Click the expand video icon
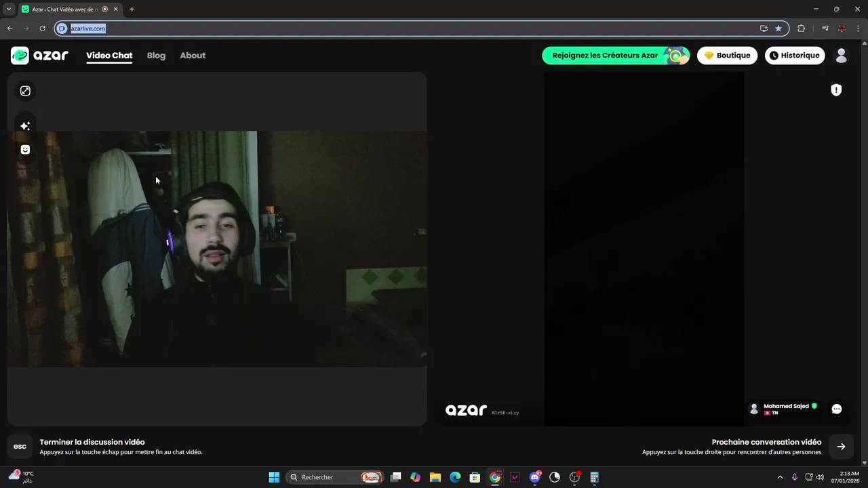The image size is (868, 488). click(25, 91)
